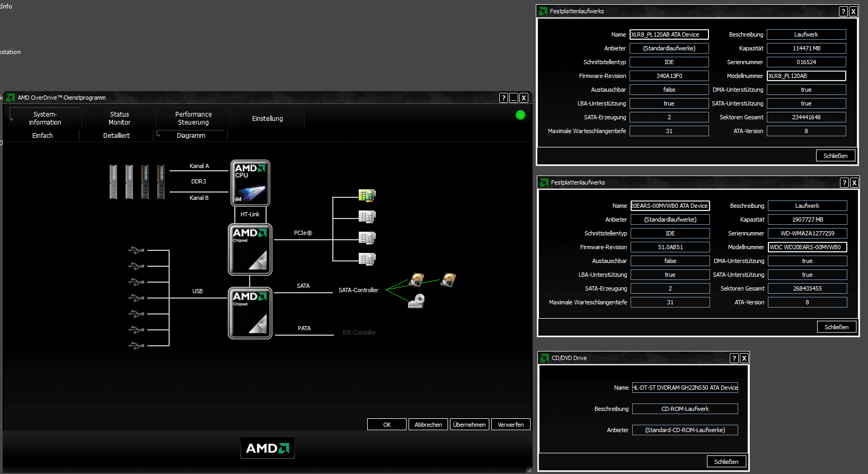Click the Kanal A label
The image size is (868, 474).
coord(199,166)
